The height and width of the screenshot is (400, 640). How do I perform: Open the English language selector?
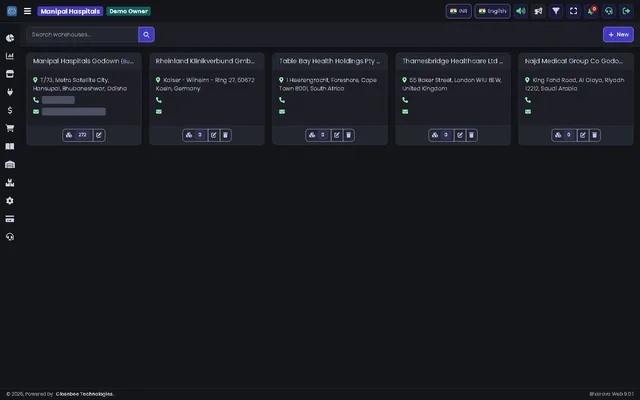tap(492, 11)
